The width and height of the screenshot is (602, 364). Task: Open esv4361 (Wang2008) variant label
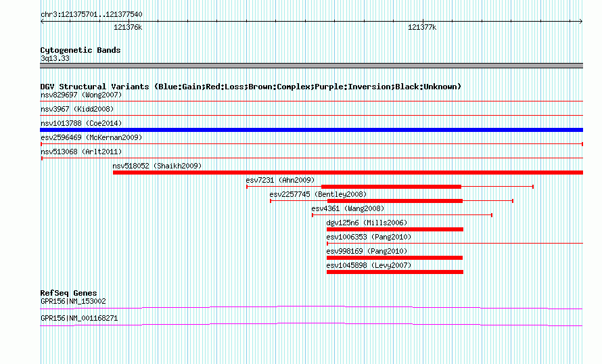348,208
